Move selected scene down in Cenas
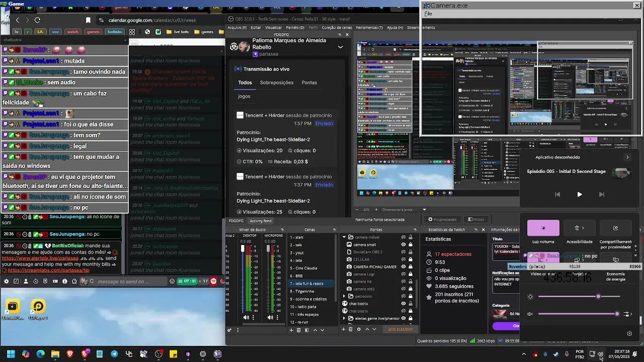644x362 pixels. pyautogui.click(x=323, y=330)
